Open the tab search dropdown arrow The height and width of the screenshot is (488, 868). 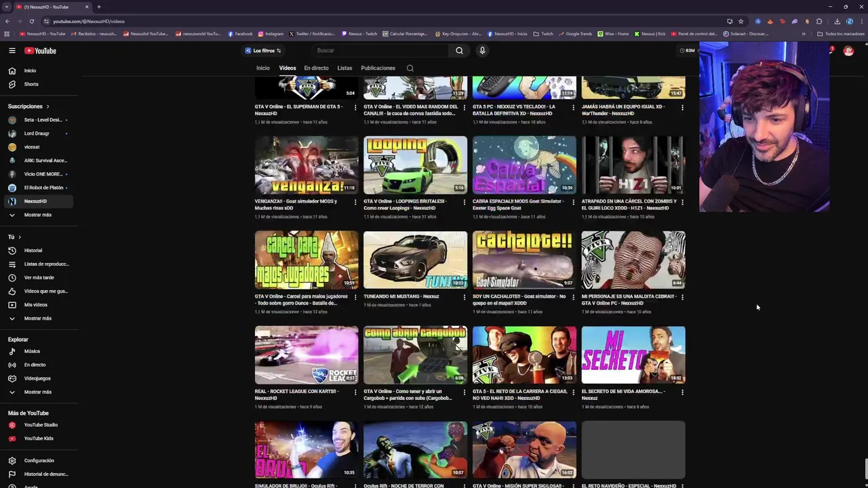pos(6,7)
